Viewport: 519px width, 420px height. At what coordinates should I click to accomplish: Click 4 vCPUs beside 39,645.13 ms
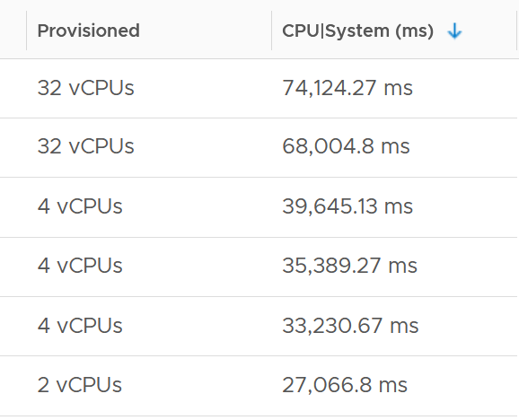click(80, 206)
